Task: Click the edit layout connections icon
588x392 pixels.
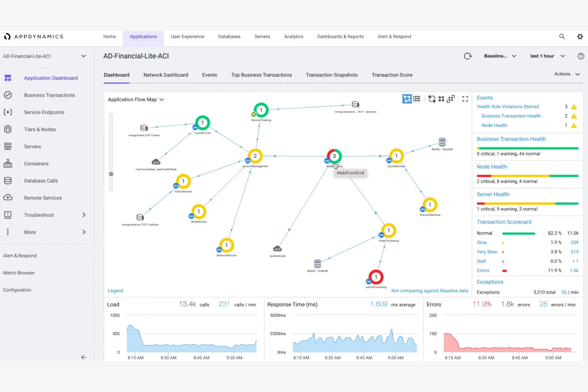Action: tap(451, 99)
